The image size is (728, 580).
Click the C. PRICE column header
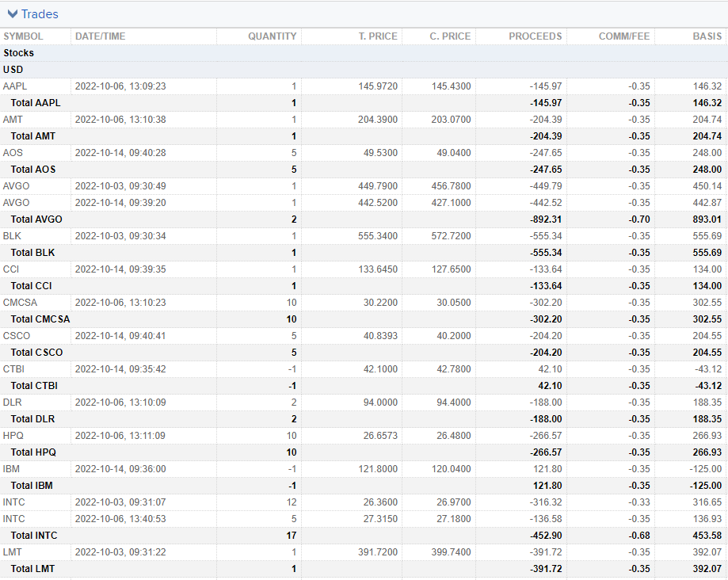tap(450, 36)
